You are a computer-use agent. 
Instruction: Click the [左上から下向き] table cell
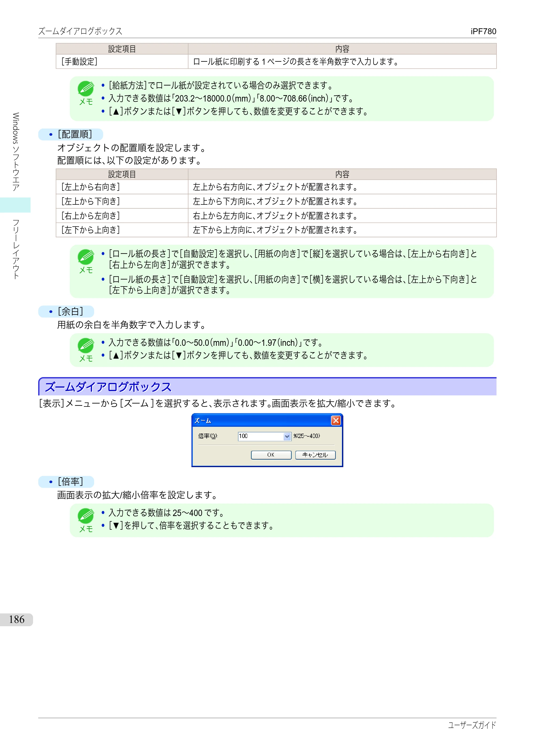(x=122, y=201)
